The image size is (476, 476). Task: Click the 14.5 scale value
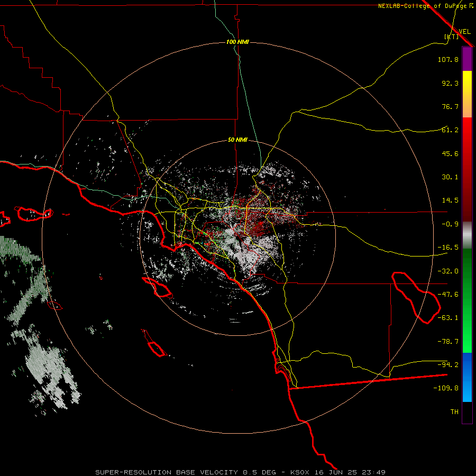(x=450, y=200)
